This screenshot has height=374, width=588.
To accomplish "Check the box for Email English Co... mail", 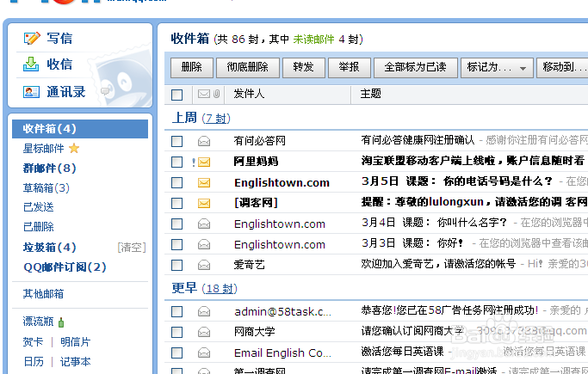I will click(177, 353).
